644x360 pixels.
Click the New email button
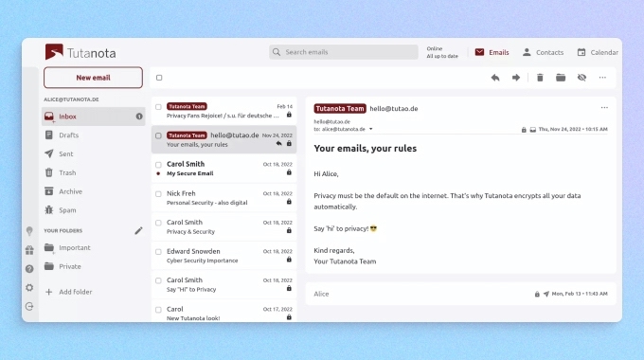[x=93, y=78]
